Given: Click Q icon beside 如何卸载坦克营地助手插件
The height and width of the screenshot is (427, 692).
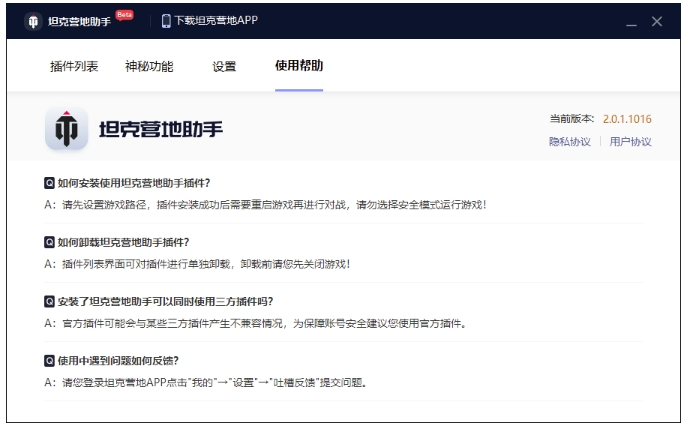Looking at the screenshot, I should point(49,242).
